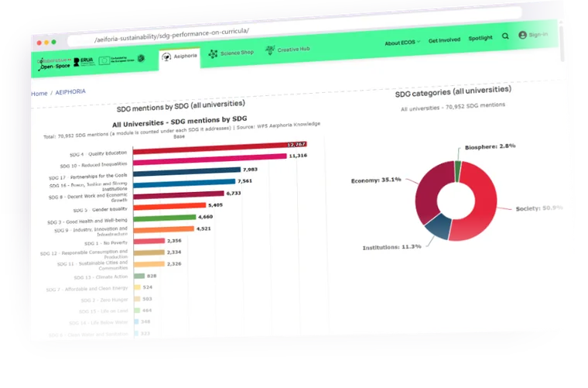Click the Economy dark red donut segment
588x388 pixels.
pyautogui.click(x=429, y=191)
